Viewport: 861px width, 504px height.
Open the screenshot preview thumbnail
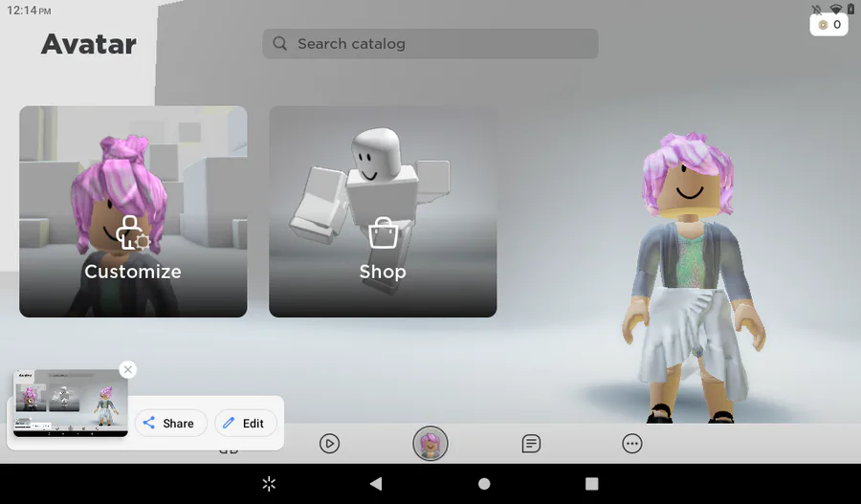[x=71, y=404]
